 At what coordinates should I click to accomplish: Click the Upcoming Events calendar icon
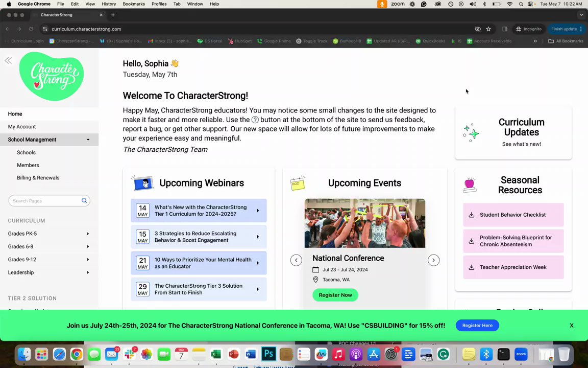(x=298, y=183)
